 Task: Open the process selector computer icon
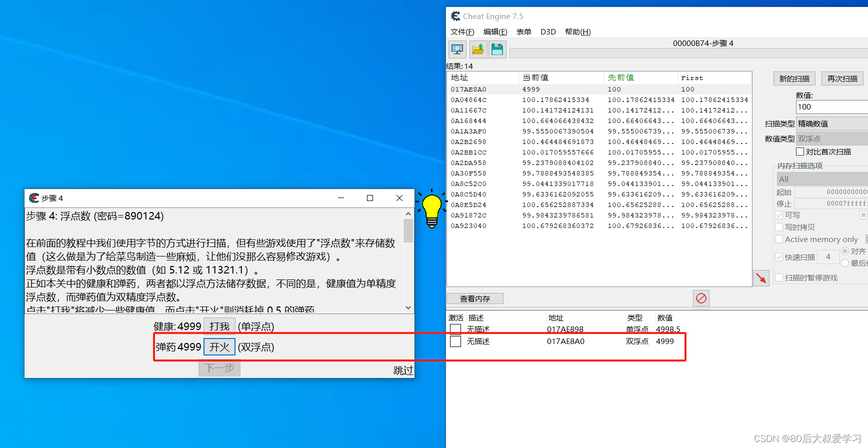(x=457, y=49)
